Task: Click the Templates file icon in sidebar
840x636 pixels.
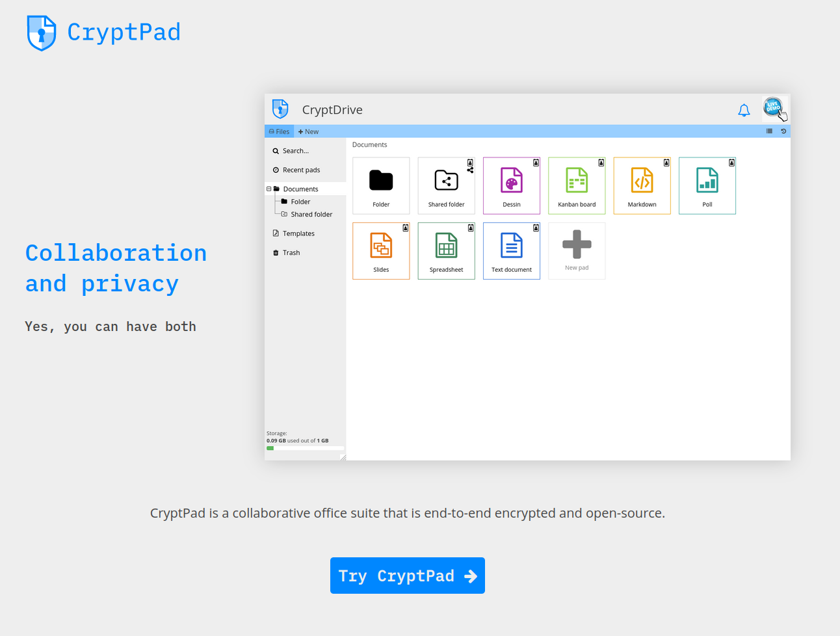Action: (276, 233)
